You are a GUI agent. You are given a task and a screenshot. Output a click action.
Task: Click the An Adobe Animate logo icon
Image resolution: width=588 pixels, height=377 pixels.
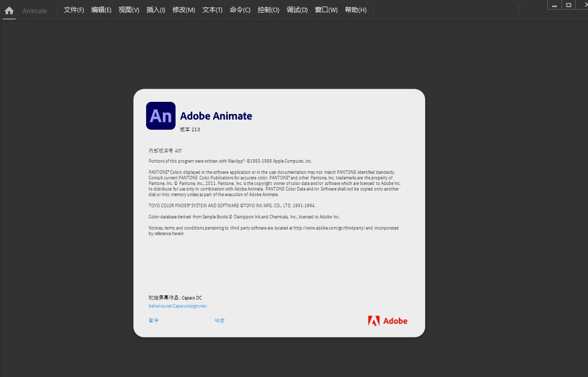[161, 116]
